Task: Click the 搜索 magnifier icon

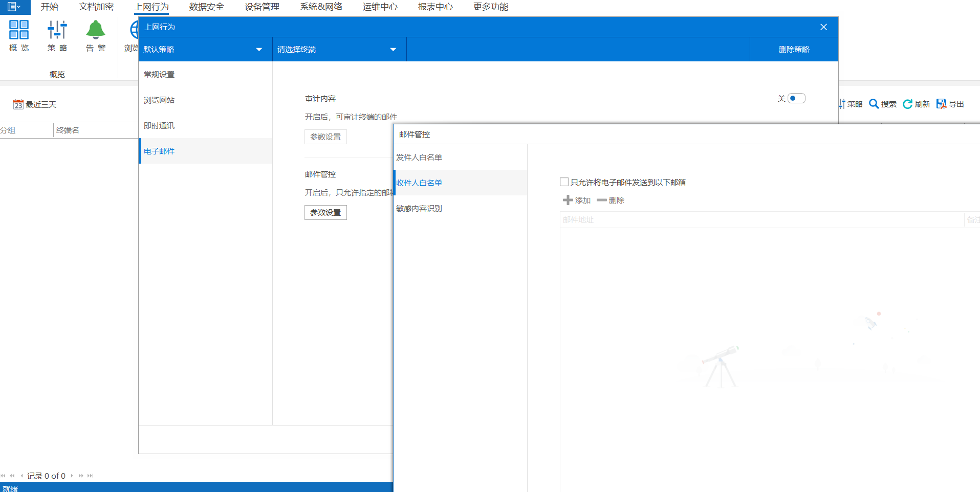Action: [874, 104]
